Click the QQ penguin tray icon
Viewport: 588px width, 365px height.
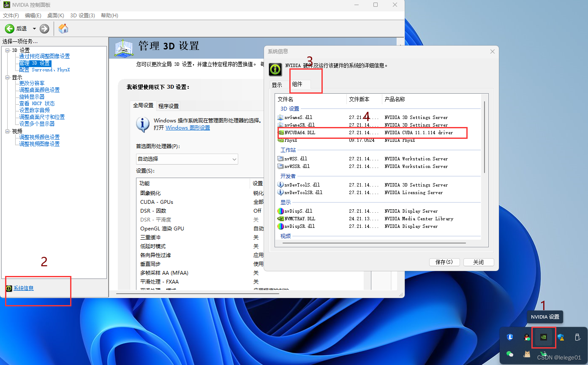[527, 337]
